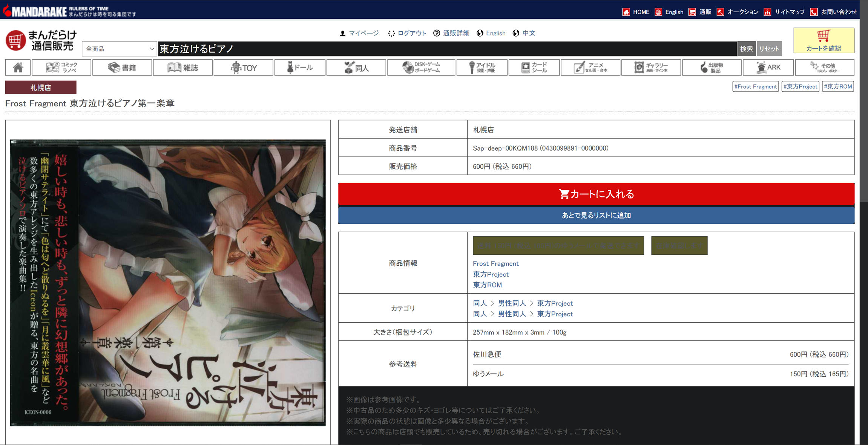This screenshot has width=868, height=445.
Task: Click the top bar HOME icon
Action: [626, 12]
